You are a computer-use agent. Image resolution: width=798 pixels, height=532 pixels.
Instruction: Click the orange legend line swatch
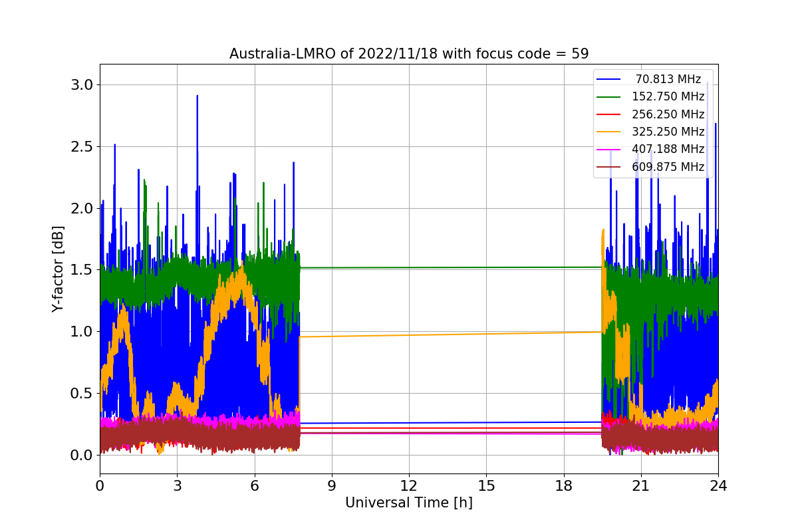[x=610, y=132]
